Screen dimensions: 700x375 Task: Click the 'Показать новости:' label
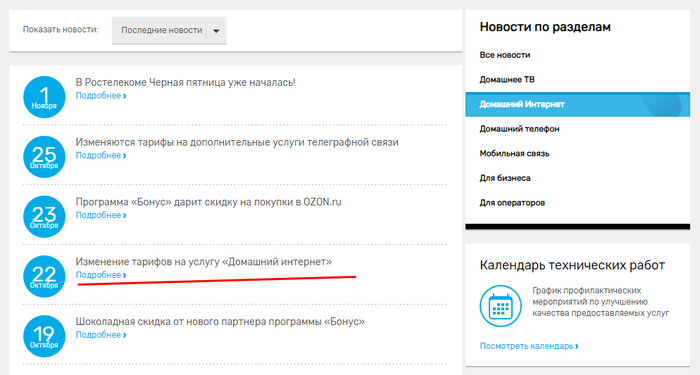click(x=61, y=30)
